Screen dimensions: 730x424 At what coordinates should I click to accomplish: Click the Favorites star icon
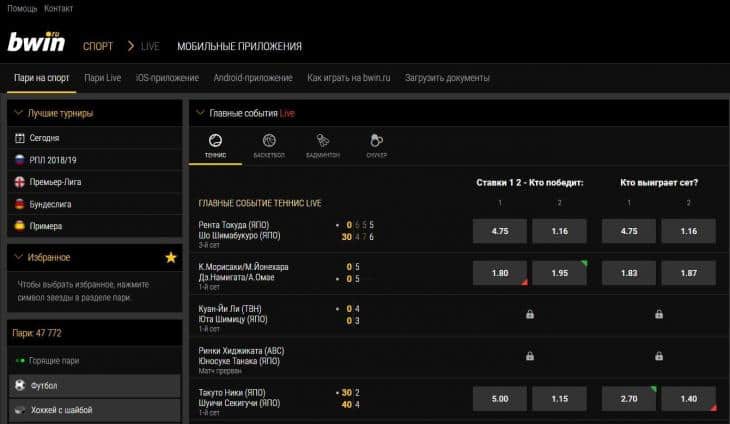point(170,257)
